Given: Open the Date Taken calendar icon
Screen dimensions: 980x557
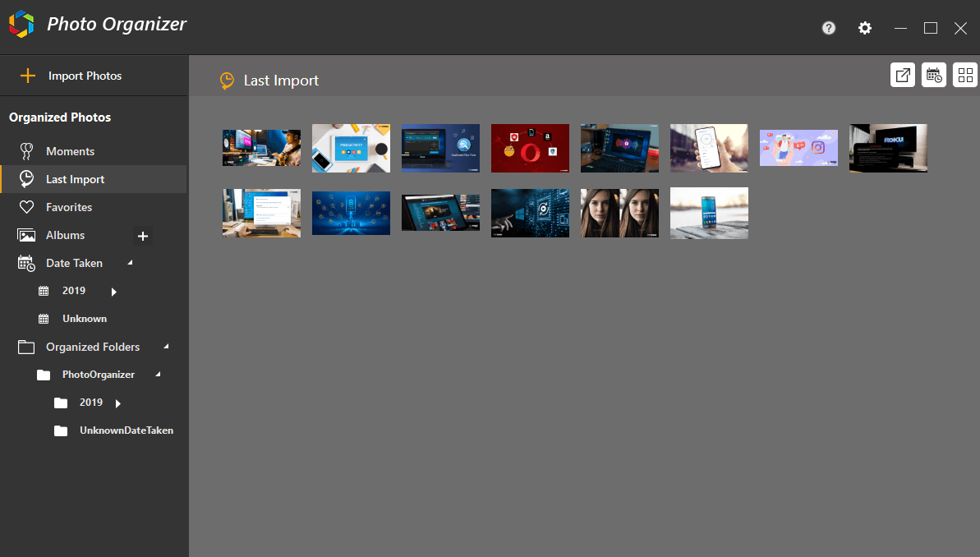Looking at the screenshot, I should (x=27, y=263).
